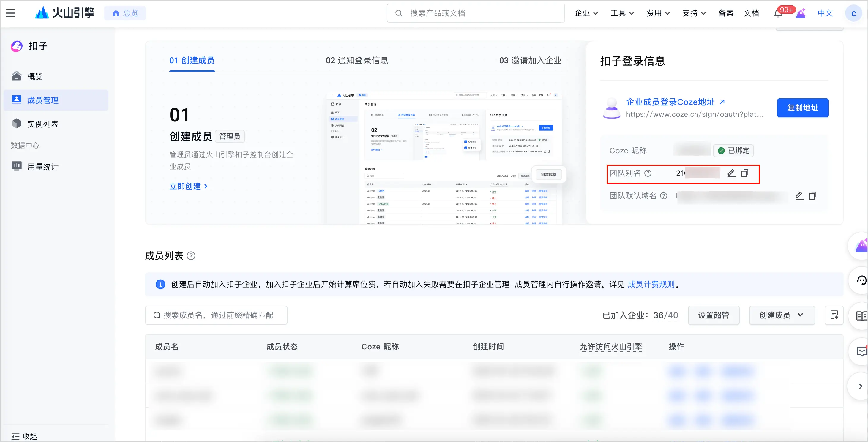Image resolution: width=868 pixels, height=442 pixels.
Task: Click the 操作 column header
Action: (676, 347)
